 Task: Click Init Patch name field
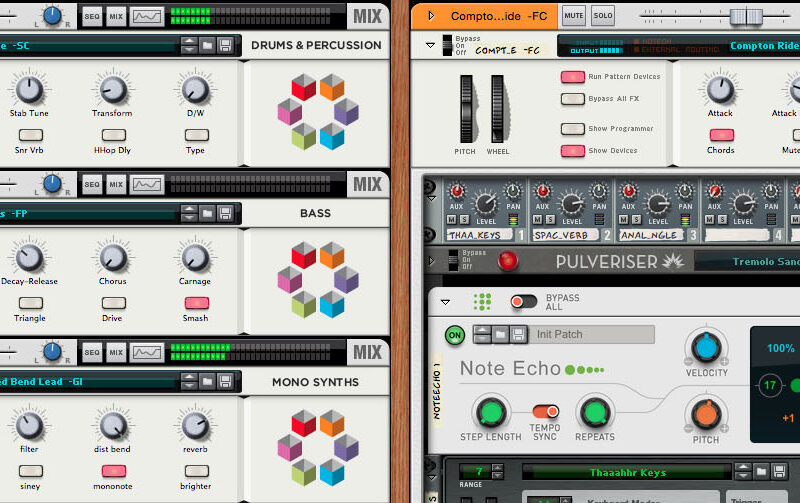coord(592,335)
